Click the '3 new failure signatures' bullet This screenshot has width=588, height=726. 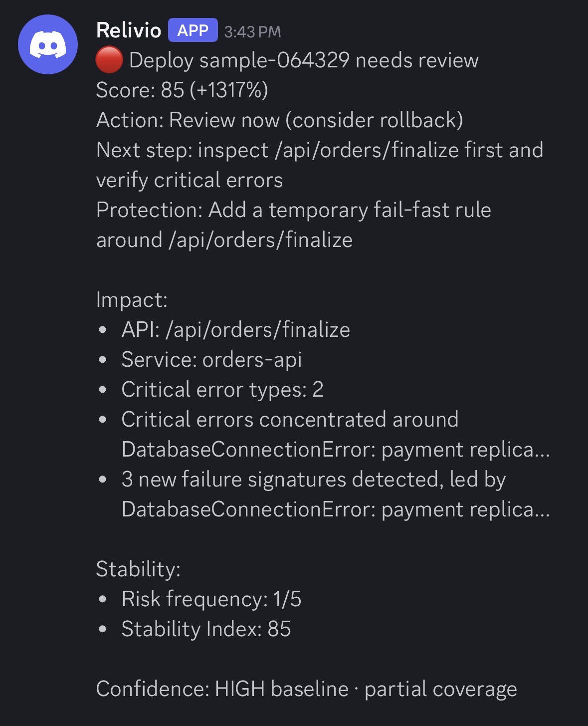pos(336,494)
